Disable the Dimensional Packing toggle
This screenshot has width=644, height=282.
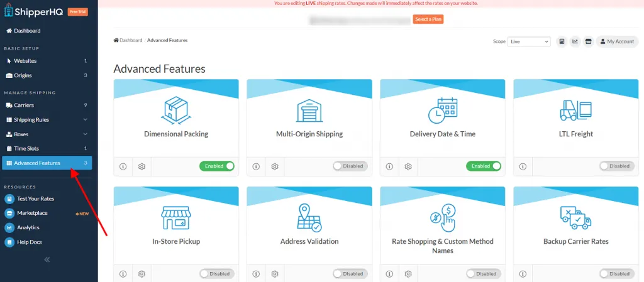click(x=217, y=166)
